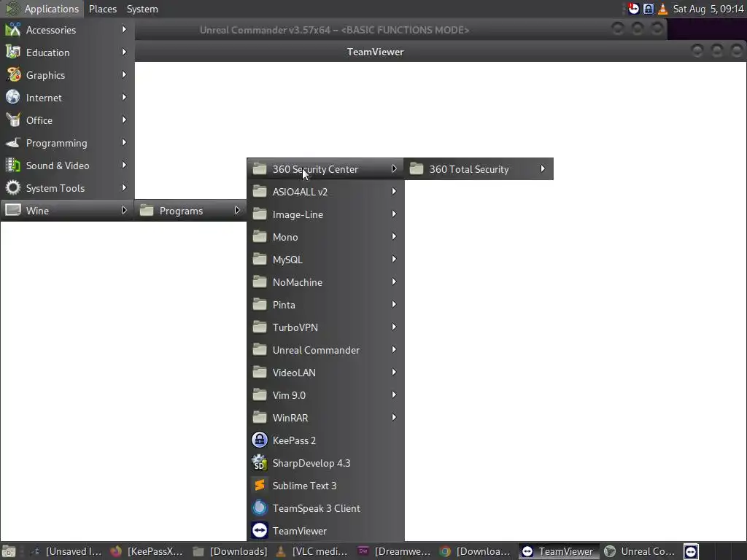The width and height of the screenshot is (747, 560).
Task: Click the Programs folder icon
Action: [146, 210]
